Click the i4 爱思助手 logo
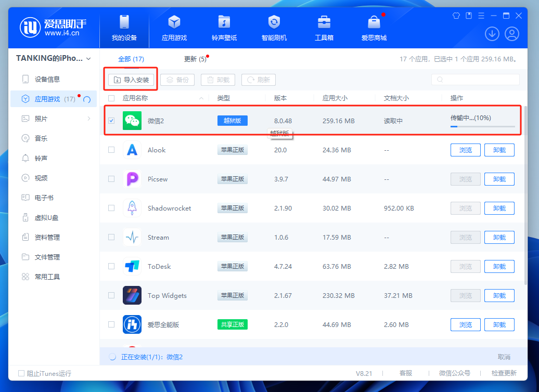539x392 pixels. tap(53, 28)
